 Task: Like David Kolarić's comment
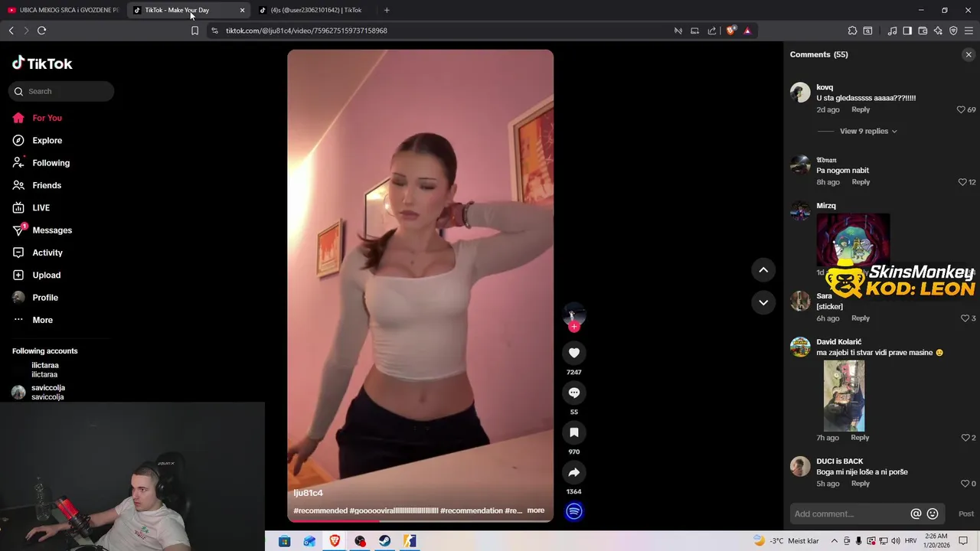click(965, 438)
